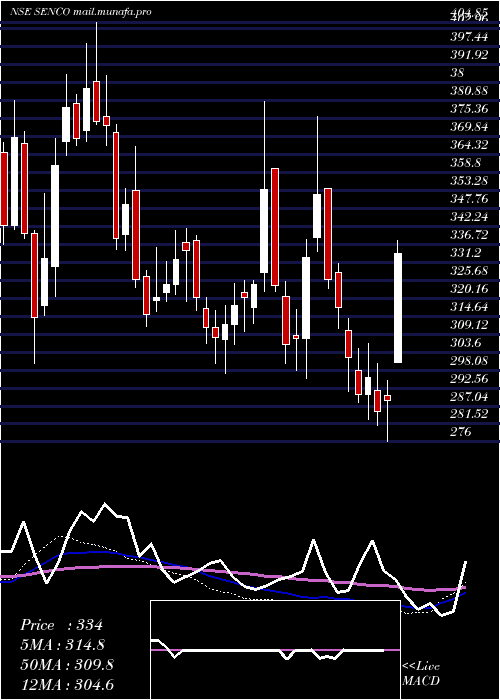Click the 276 price axis label
The width and height of the screenshot is (500, 700).
click(x=461, y=432)
